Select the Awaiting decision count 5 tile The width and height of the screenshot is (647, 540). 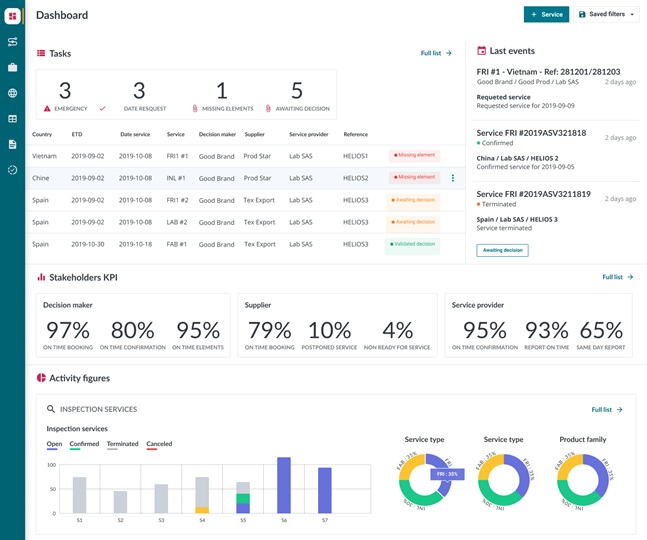point(297,96)
